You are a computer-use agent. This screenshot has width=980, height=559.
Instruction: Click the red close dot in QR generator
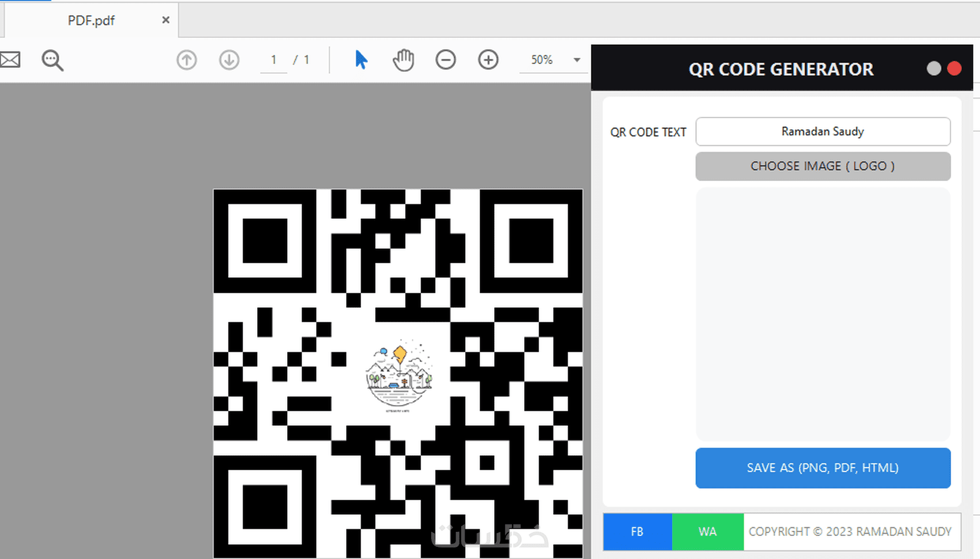pyautogui.click(x=955, y=69)
